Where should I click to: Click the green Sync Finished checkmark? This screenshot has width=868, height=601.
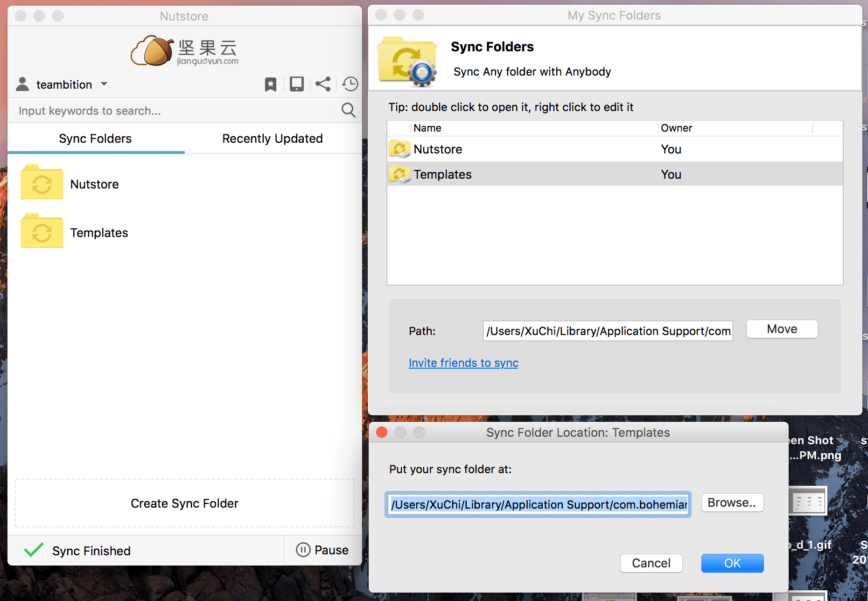pyautogui.click(x=34, y=550)
